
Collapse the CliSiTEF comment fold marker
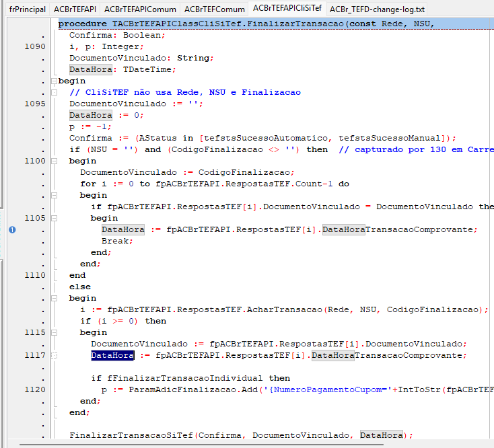pyautogui.click(x=55, y=93)
